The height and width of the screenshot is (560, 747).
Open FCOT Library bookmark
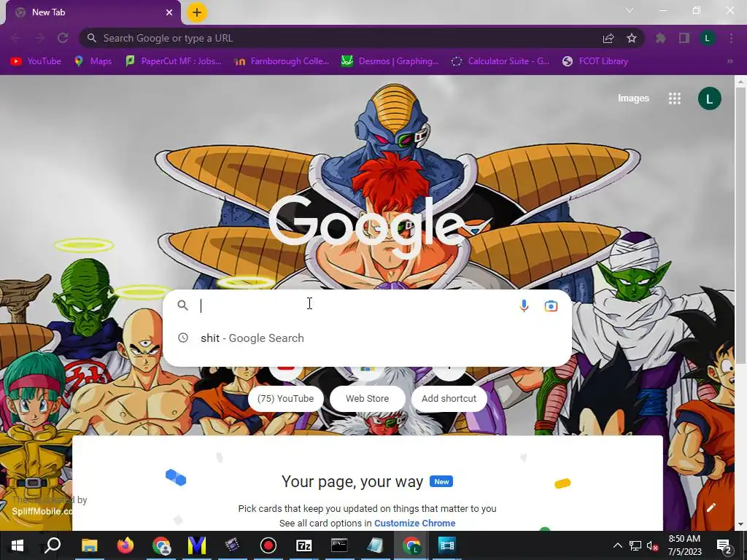pos(595,61)
